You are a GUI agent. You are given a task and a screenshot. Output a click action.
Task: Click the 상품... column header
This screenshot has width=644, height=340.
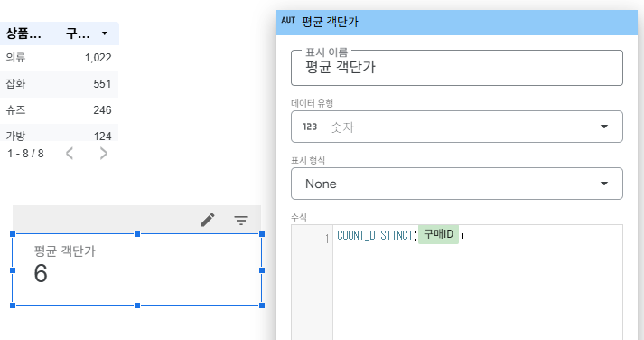coord(23,33)
